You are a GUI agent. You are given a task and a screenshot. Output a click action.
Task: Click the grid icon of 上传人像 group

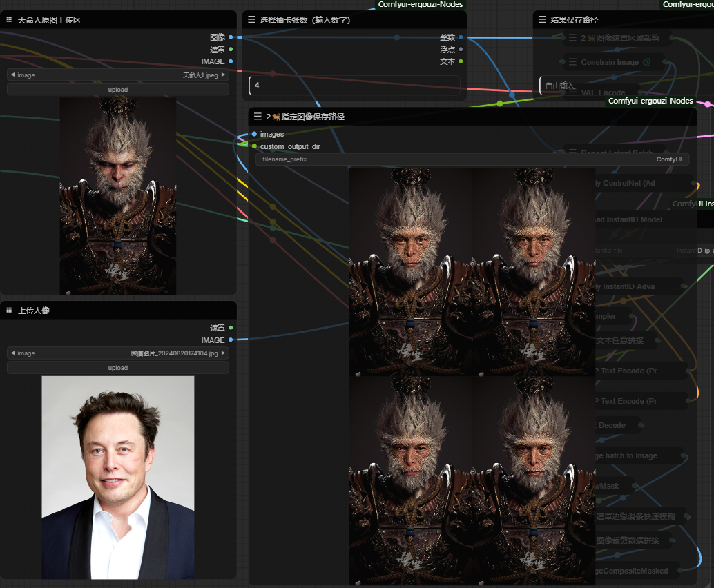(9, 310)
